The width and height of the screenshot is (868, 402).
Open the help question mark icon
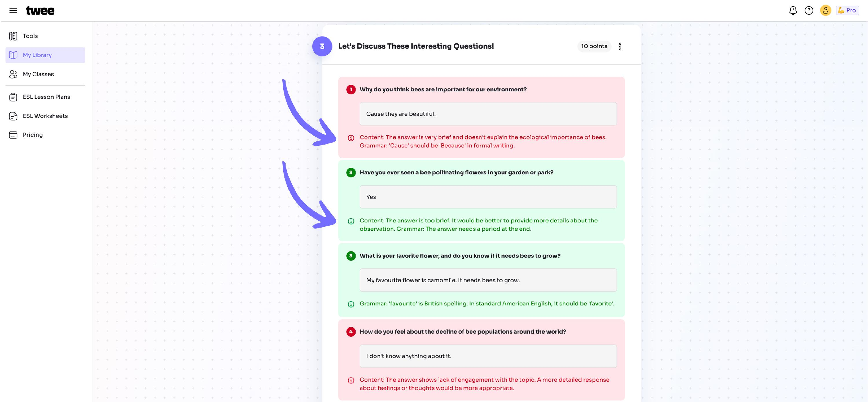tap(809, 10)
